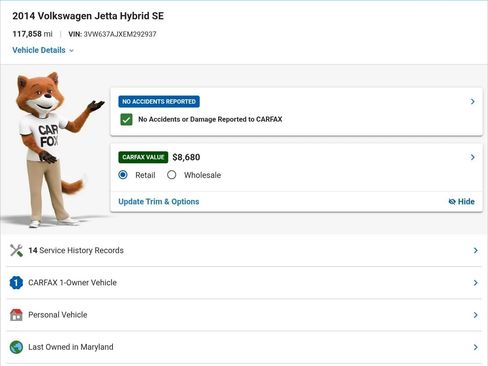The height and width of the screenshot is (366, 488).
Task: Expand the CARFAX 1-Owner Vehicle row
Action: [x=244, y=283]
